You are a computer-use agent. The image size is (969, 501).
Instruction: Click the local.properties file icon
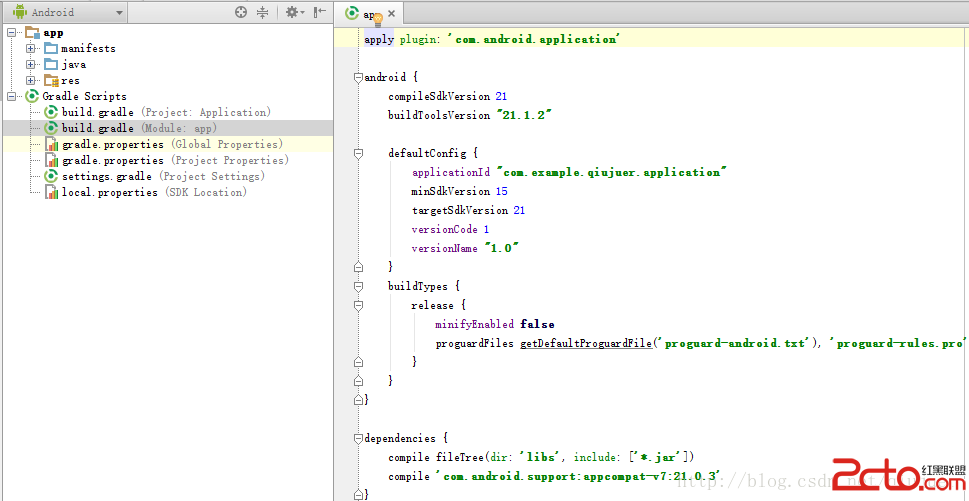coord(52,192)
